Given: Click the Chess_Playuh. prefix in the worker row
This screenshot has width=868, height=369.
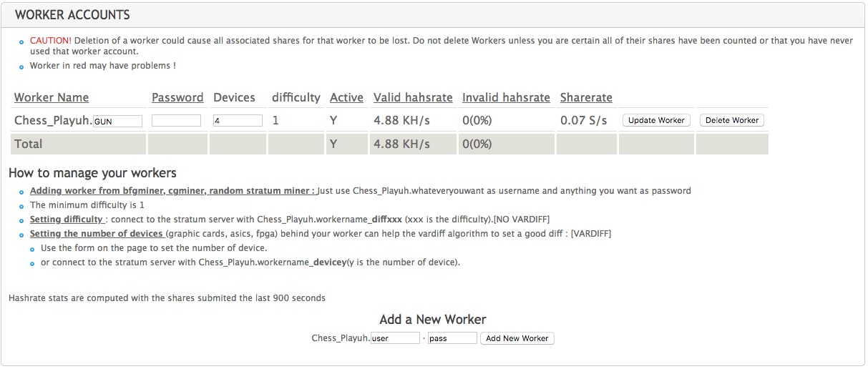Looking at the screenshot, I should click(53, 120).
